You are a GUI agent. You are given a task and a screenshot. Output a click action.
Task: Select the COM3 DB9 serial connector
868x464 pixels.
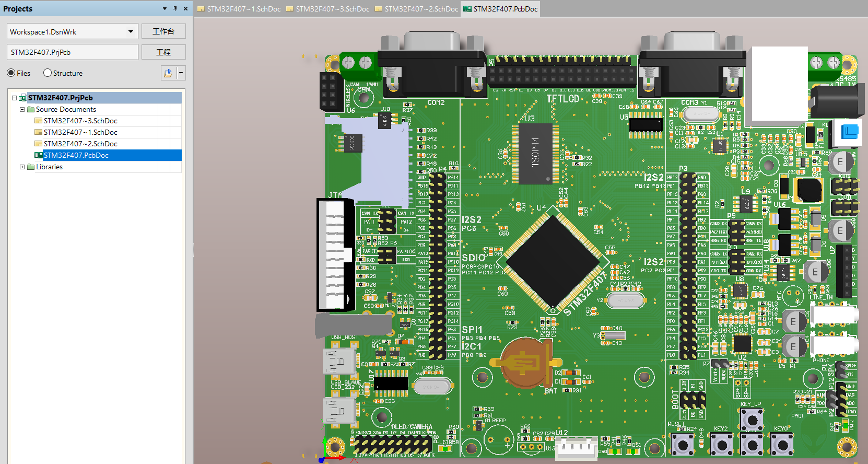(x=691, y=64)
